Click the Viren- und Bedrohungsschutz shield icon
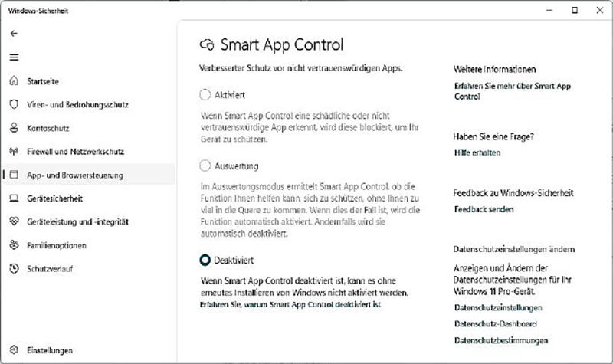Viewport: 613px width, 364px height. 14,104
